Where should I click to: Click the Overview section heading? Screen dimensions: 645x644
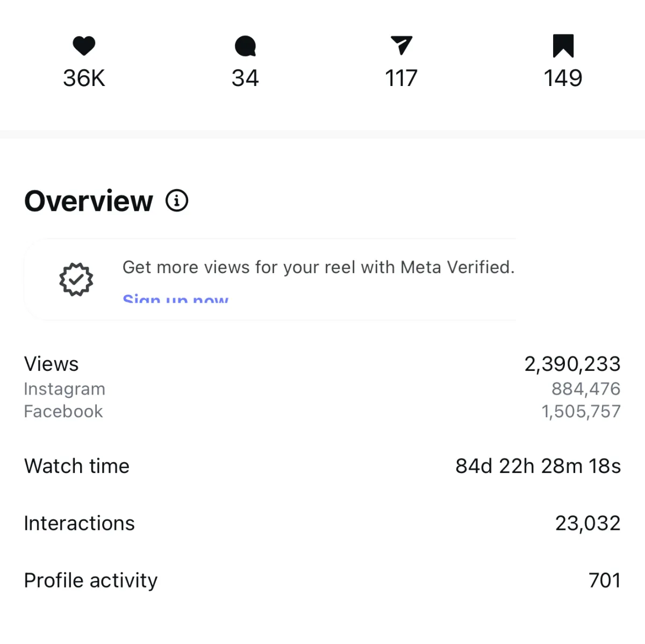[89, 201]
